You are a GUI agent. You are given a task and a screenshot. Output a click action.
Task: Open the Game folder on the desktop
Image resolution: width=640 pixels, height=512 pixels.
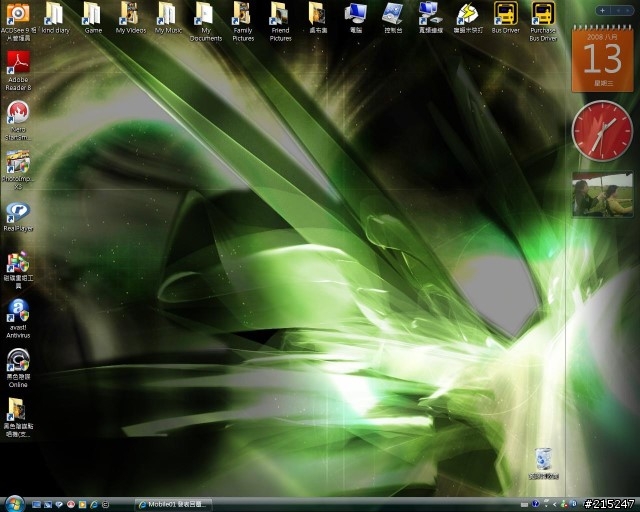(92, 14)
